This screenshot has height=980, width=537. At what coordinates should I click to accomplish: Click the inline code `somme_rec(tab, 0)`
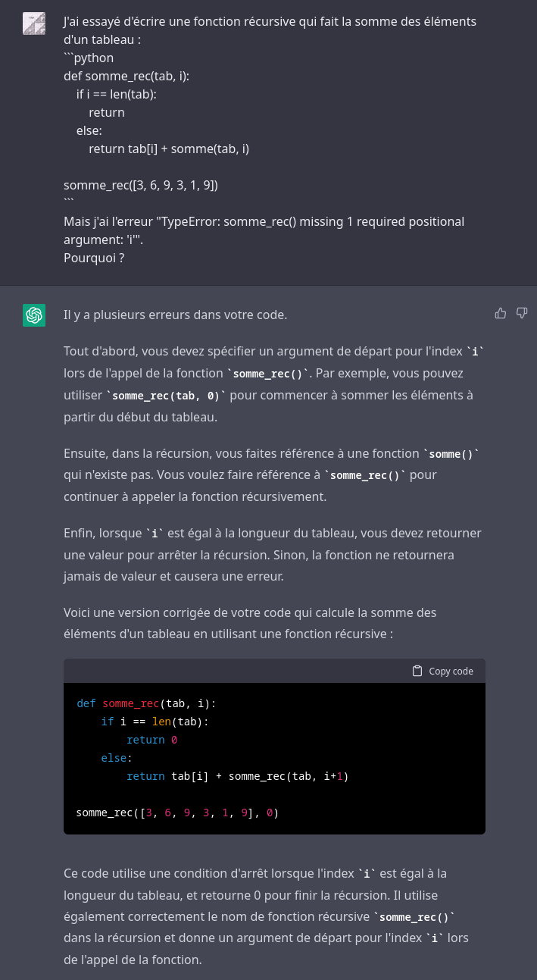tap(166, 395)
